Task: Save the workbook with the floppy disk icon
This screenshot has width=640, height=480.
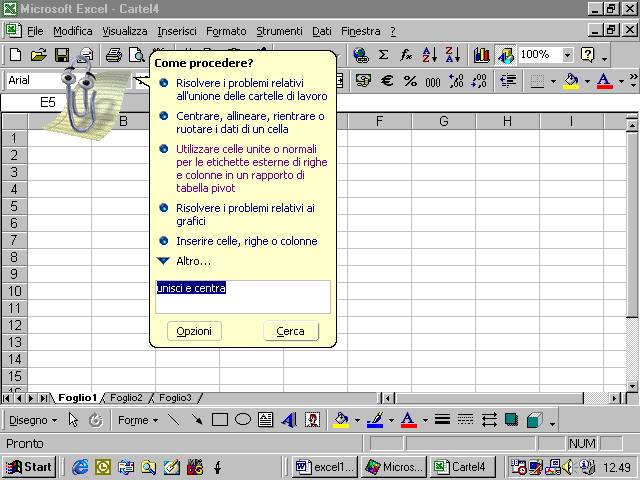Action: tap(62, 55)
